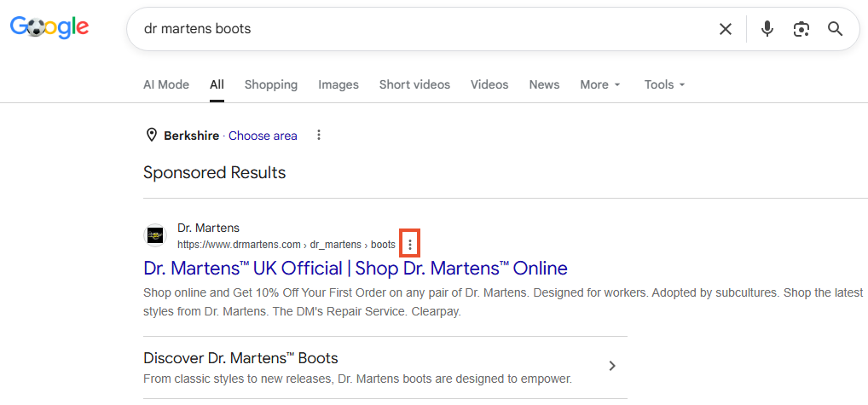Screen dimensions: 868x405
Task: Switch to the Videos tab
Action: (x=489, y=84)
